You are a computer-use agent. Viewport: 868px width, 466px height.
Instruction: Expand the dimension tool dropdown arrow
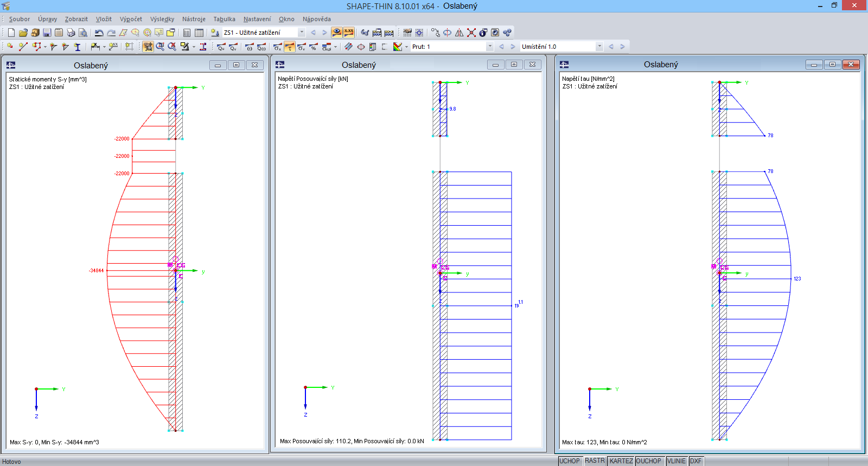click(x=104, y=47)
